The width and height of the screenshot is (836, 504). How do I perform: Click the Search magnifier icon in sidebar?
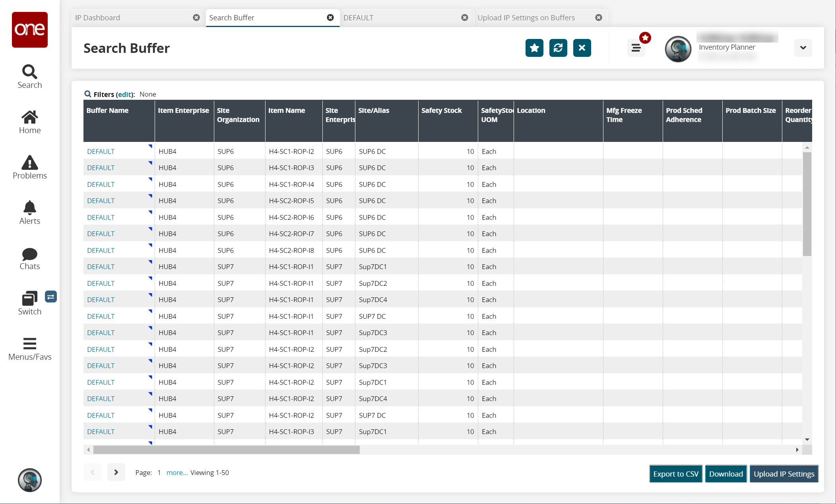click(x=29, y=72)
